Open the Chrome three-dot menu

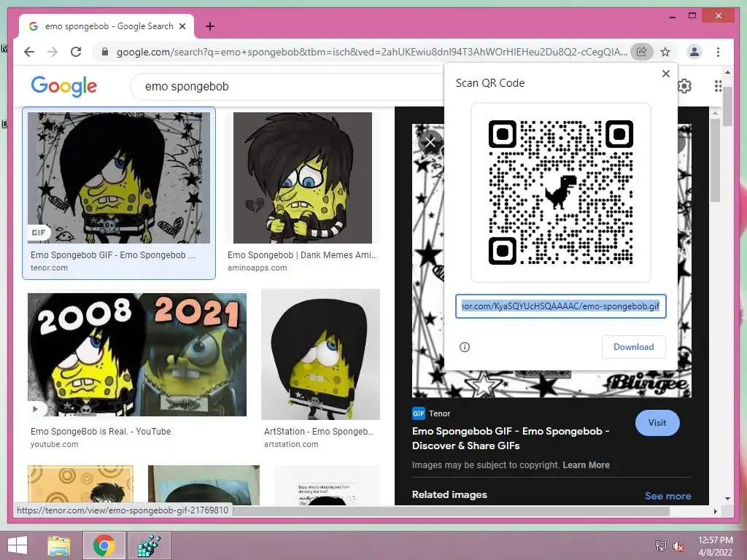[718, 52]
